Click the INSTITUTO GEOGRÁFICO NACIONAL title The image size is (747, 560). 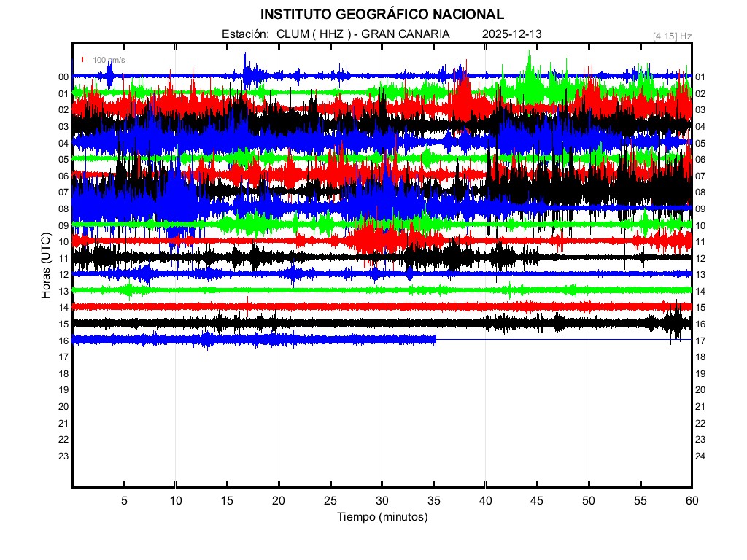[382, 15]
